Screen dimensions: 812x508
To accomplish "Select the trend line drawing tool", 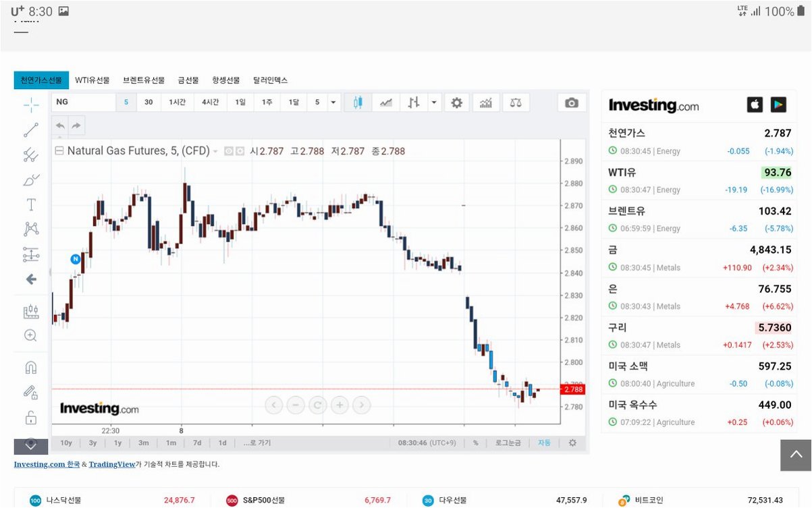I will pos(31,130).
